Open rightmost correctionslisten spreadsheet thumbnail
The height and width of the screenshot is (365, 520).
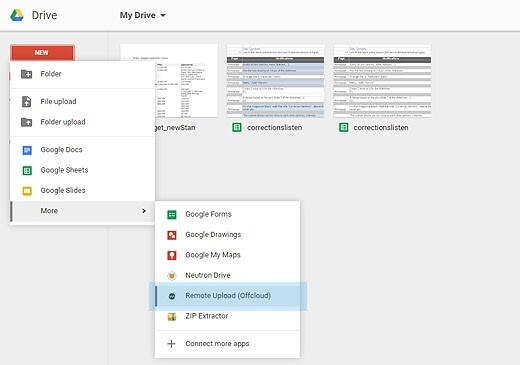pyautogui.click(x=382, y=81)
